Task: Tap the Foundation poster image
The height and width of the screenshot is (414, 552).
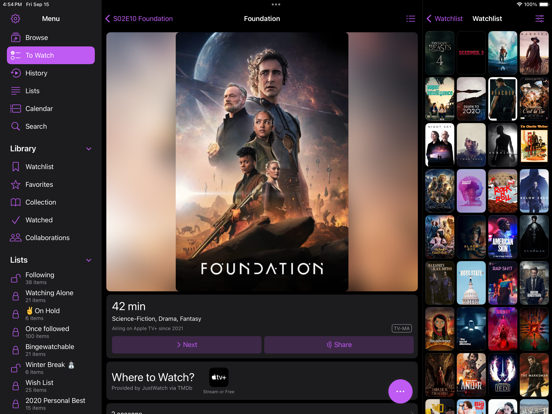Action: 262,162
